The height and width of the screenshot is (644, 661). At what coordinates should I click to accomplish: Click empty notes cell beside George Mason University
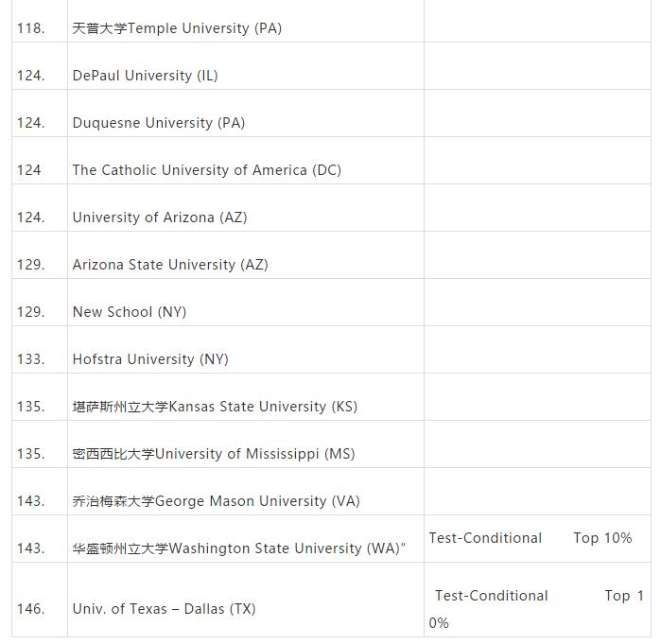[x=537, y=492]
